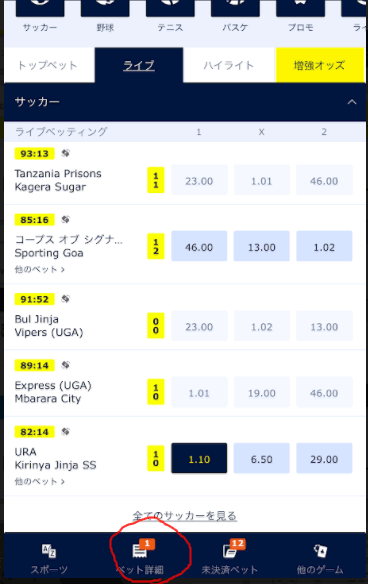Open ベット詳細 bet slip icon

pyautogui.click(x=139, y=550)
